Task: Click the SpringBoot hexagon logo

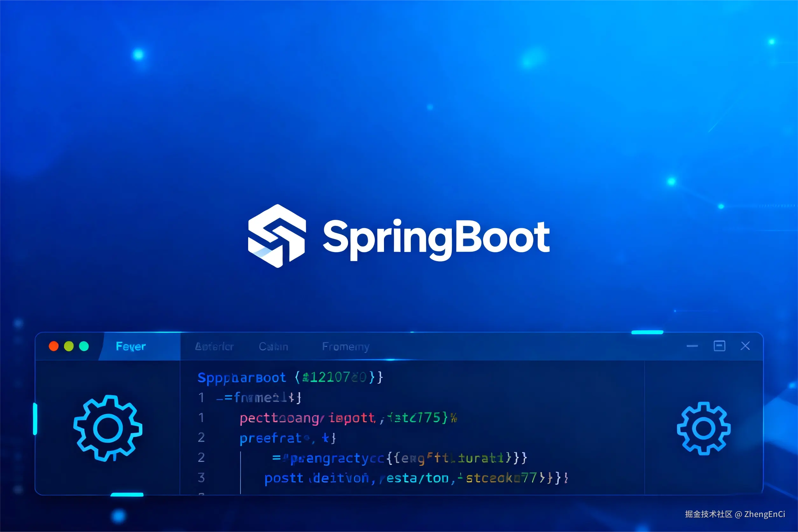Action: pos(277,236)
